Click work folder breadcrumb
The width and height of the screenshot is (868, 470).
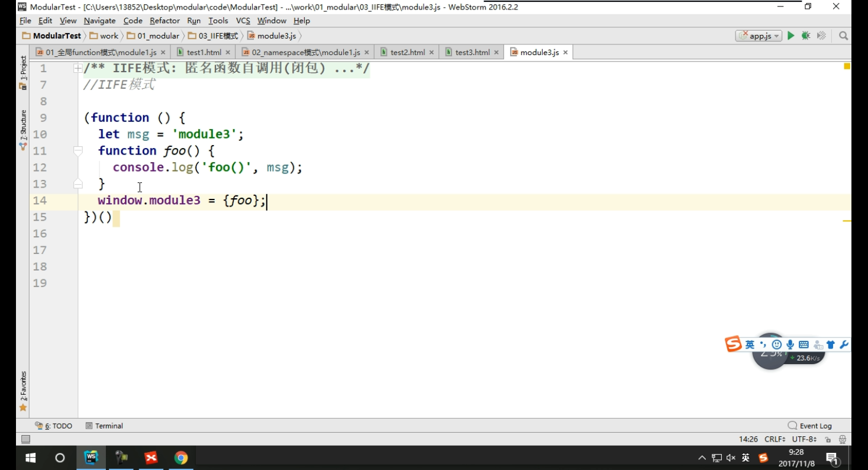104,36
